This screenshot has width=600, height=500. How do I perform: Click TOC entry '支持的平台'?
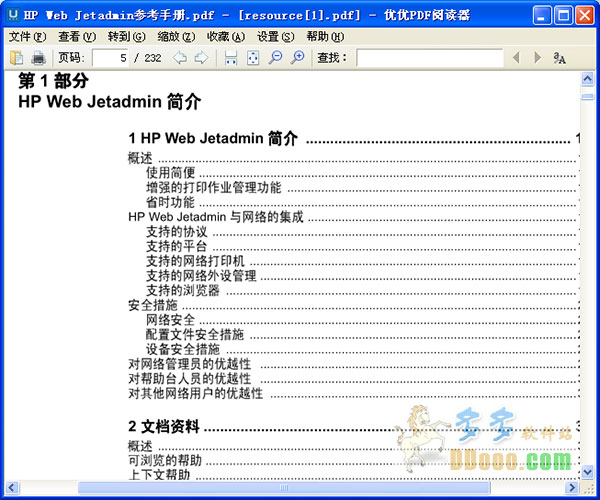point(177,246)
